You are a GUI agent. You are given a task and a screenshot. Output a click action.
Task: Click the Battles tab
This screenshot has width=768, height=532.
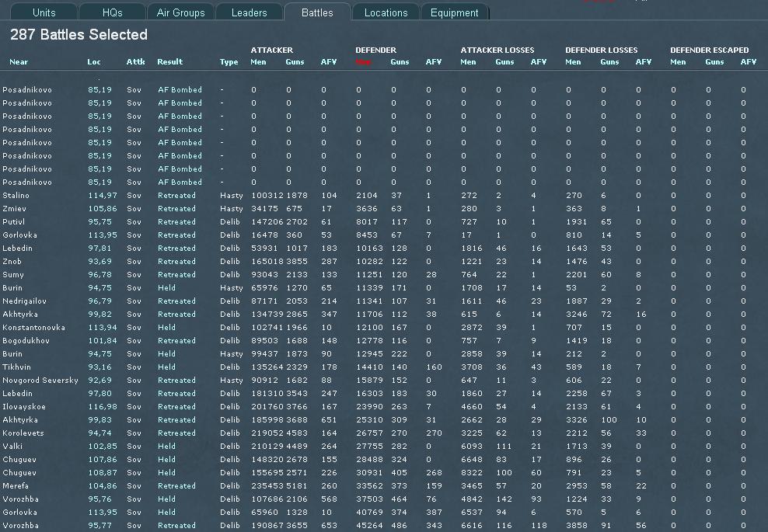(x=317, y=12)
